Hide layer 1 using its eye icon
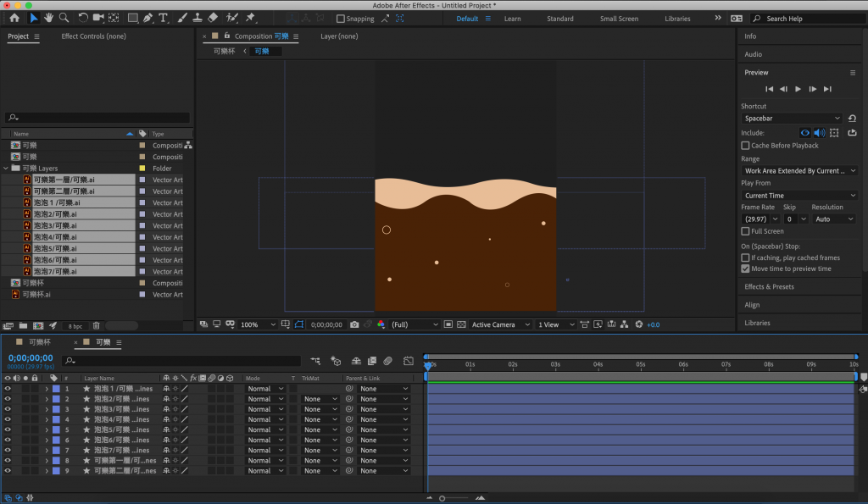This screenshot has width=868, height=504. 8,389
